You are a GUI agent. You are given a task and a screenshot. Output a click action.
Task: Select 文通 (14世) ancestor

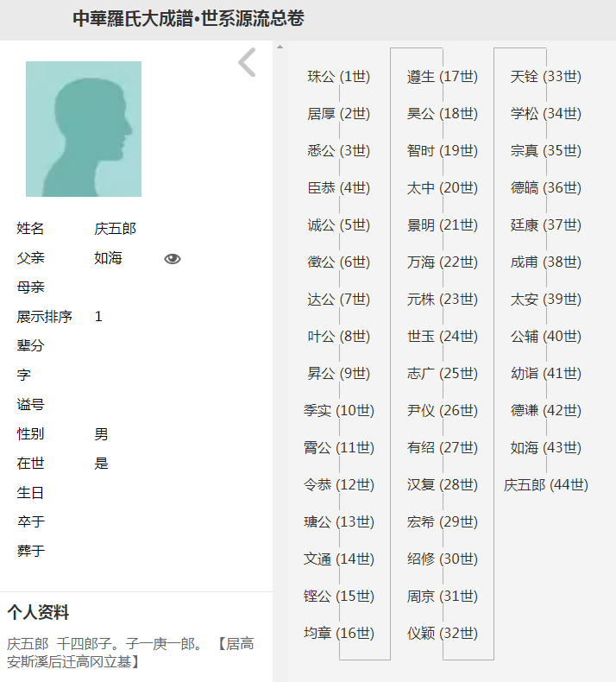[339, 559]
